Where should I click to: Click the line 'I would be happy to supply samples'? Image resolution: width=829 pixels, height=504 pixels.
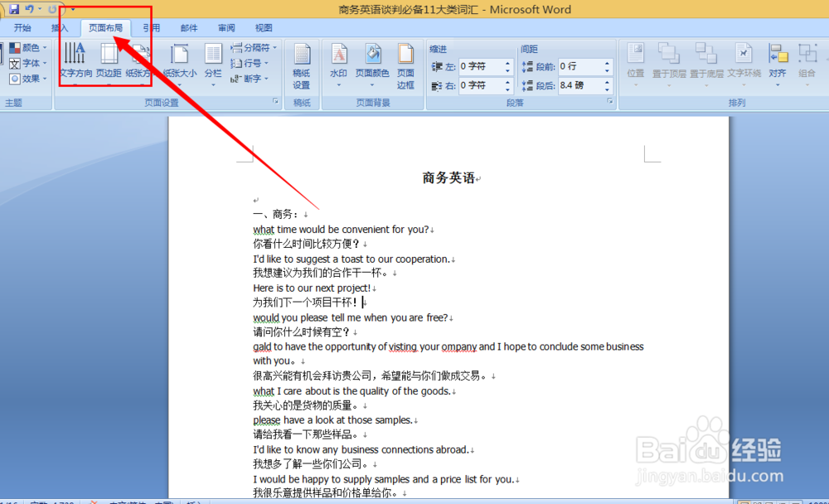pos(383,480)
